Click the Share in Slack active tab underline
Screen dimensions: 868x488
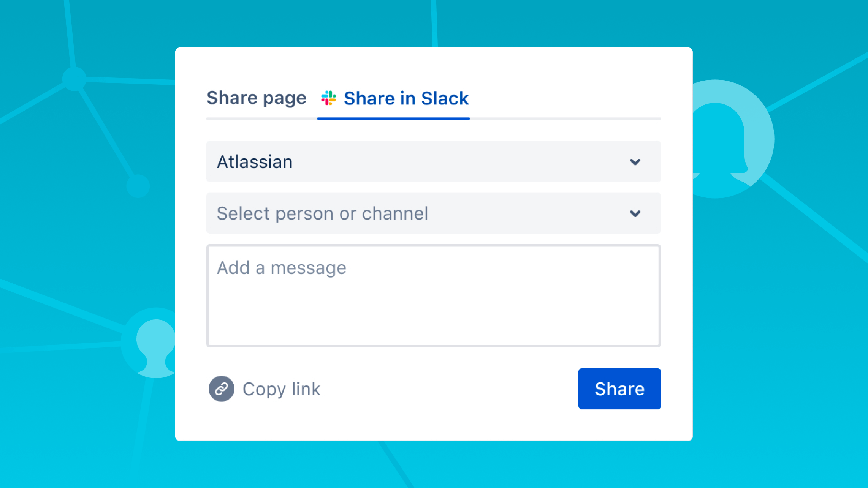(393, 119)
